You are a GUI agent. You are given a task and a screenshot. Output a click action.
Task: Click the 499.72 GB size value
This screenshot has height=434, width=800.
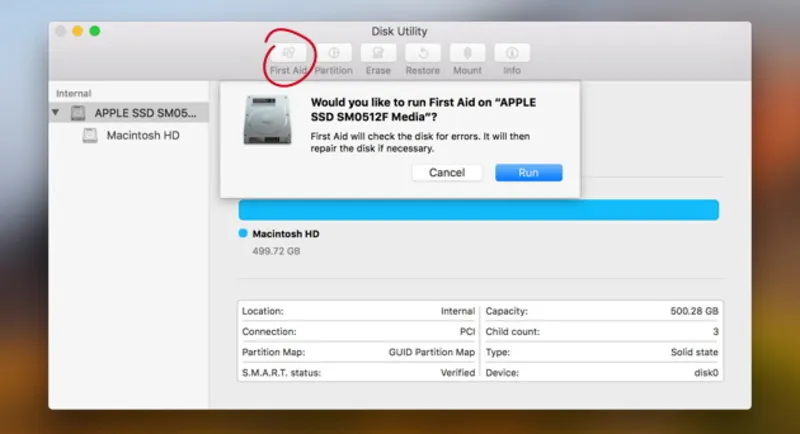click(x=276, y=251)
